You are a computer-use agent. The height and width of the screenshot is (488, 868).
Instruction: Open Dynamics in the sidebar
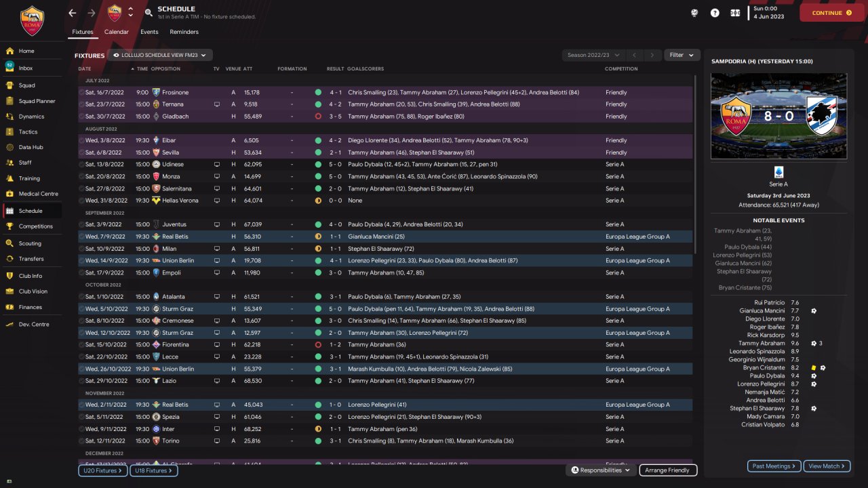pos(31,117)
